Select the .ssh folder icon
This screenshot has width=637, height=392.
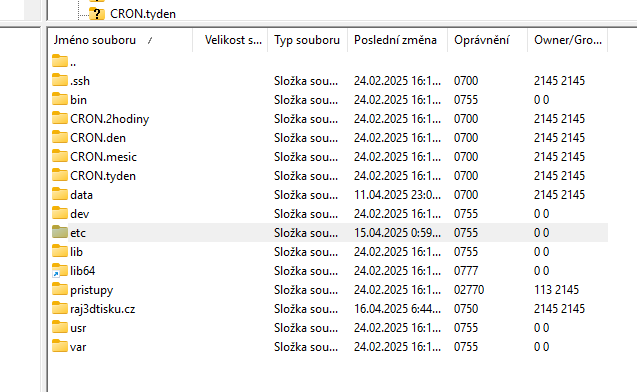pos(60,80)
